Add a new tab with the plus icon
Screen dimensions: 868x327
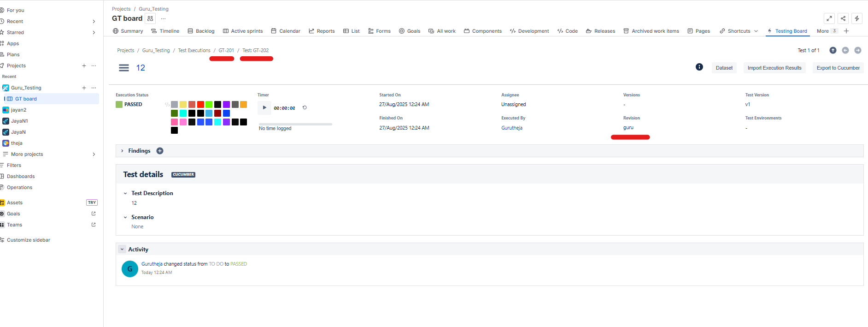tap(846, 31)
